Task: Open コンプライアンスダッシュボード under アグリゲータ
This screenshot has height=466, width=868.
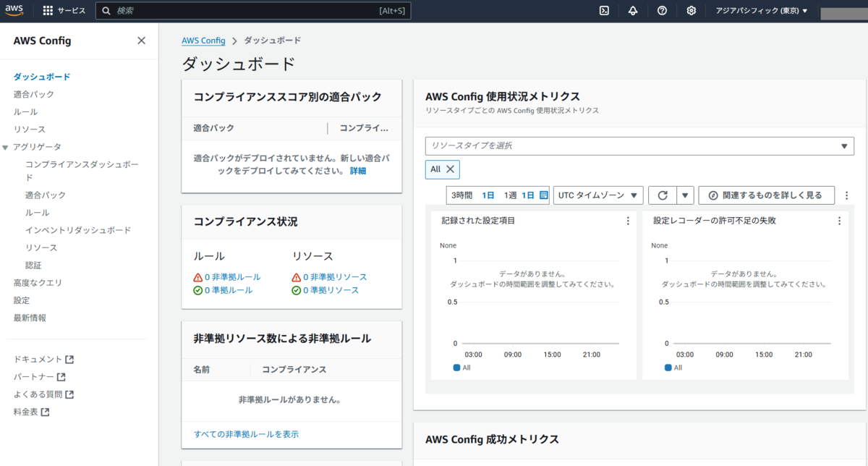Action: coord(82,171)
